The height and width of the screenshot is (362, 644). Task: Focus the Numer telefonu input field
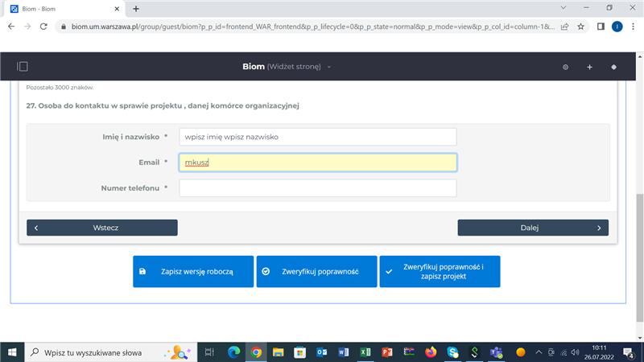(x=317, y=188)
